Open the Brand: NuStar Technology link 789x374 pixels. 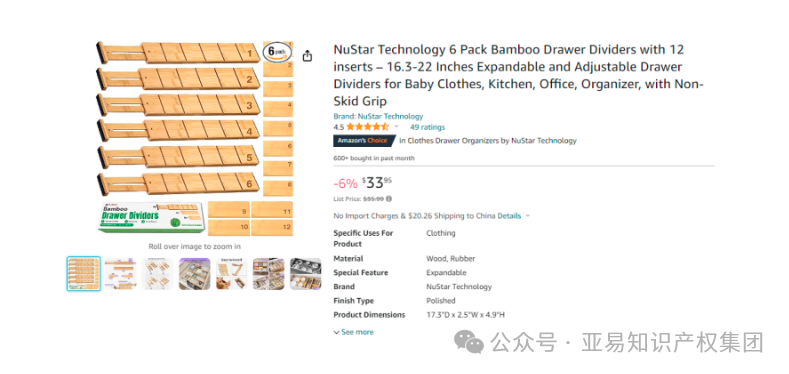[378, 116]
